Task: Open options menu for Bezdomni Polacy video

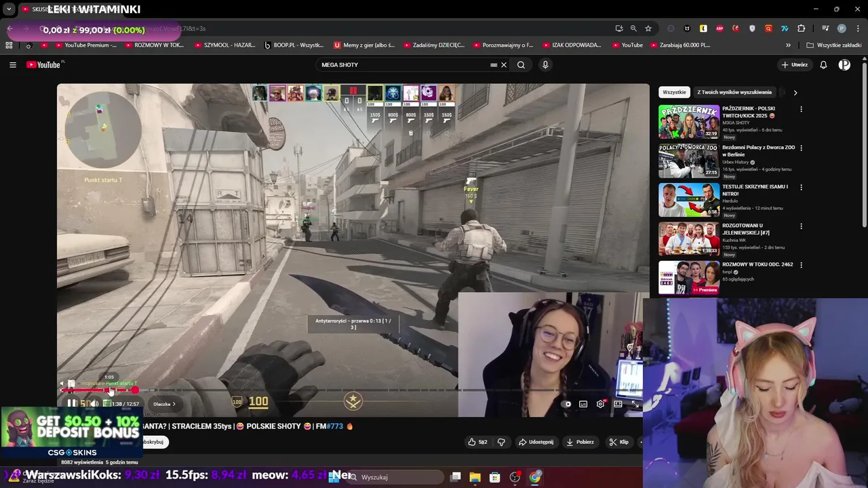Action: (801, 148)
